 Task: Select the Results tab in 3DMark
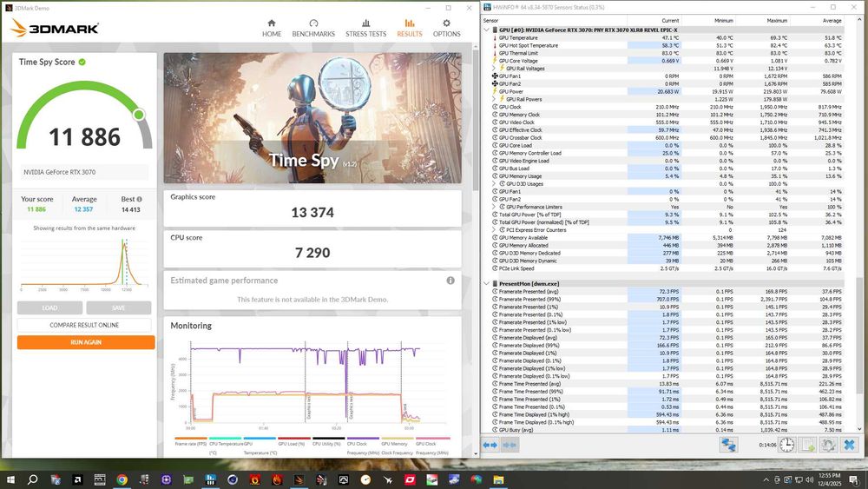[x=409, y=29]
